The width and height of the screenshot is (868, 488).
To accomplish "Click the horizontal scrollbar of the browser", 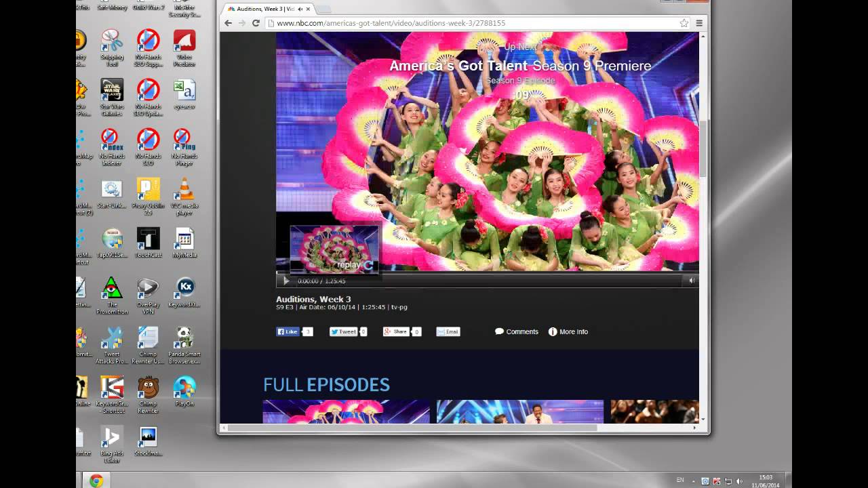I will (x=412, y=428).
